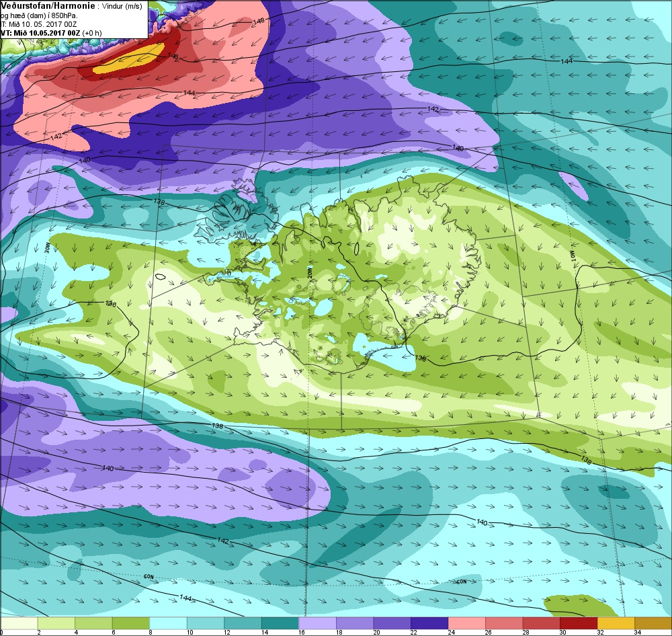Select the 26–28 m/s salmon legend swatch
Viewport: 672px width, 636px height.
(x=503, y=623)
